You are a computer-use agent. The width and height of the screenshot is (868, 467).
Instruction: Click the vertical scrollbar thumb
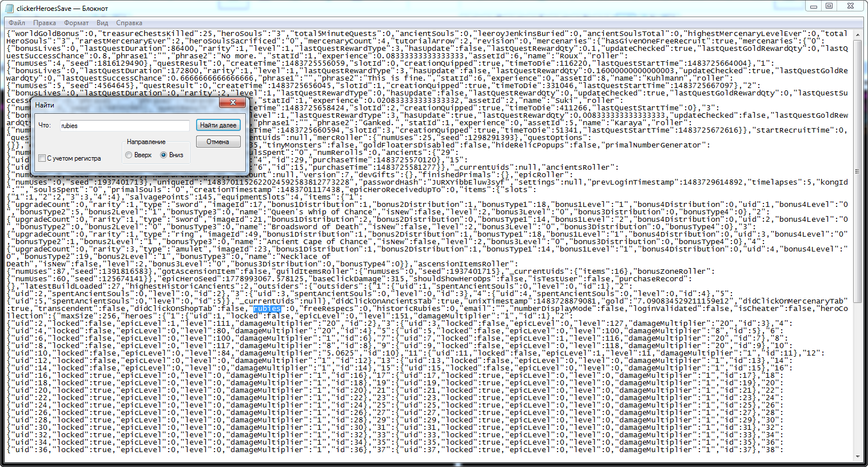(858, 171)
